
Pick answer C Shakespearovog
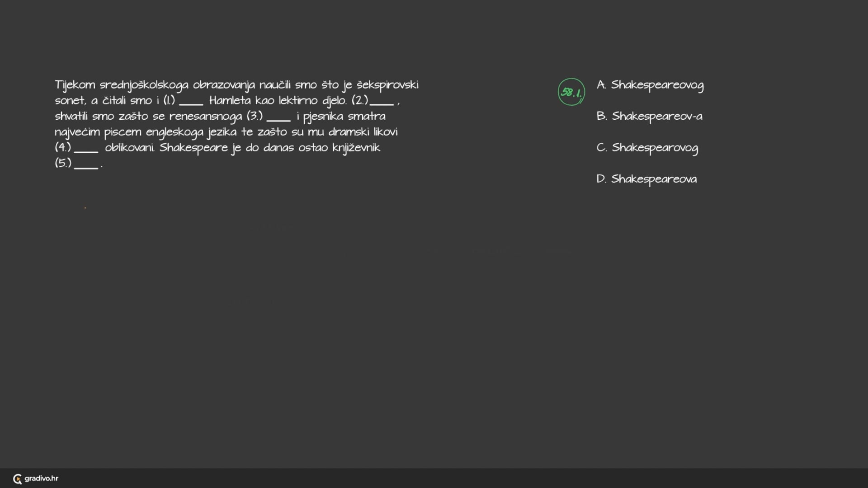(647, 148)
